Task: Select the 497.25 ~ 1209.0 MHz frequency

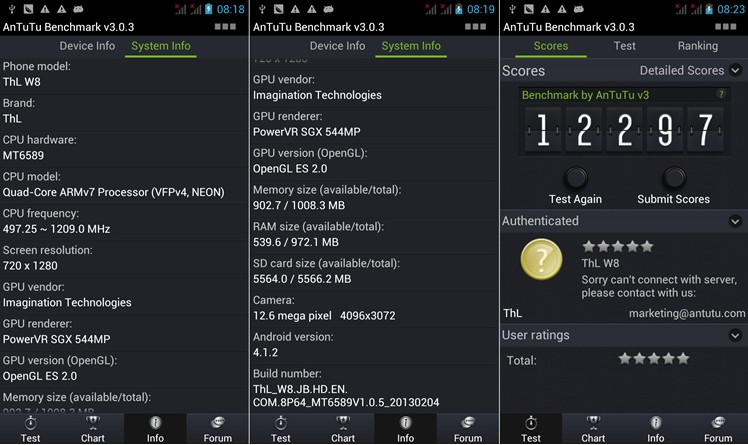Action: pos(56,229)
